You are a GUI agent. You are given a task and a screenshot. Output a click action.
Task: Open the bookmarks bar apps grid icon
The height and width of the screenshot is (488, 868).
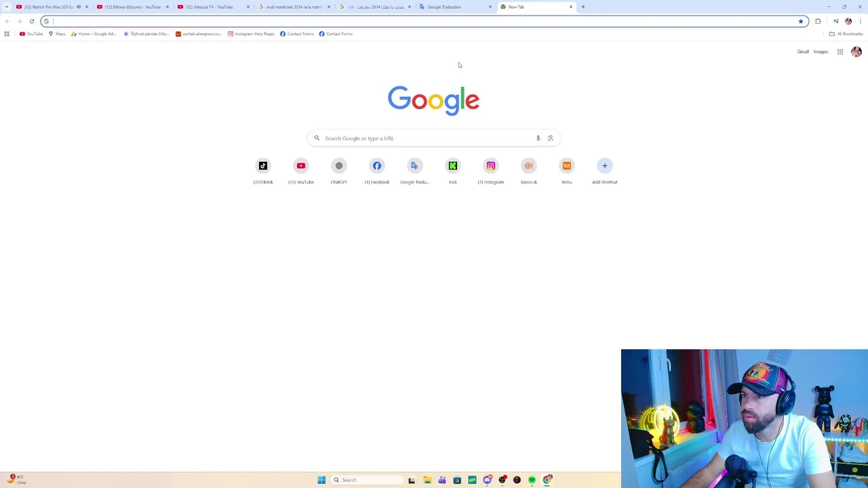tap(7, 34)
